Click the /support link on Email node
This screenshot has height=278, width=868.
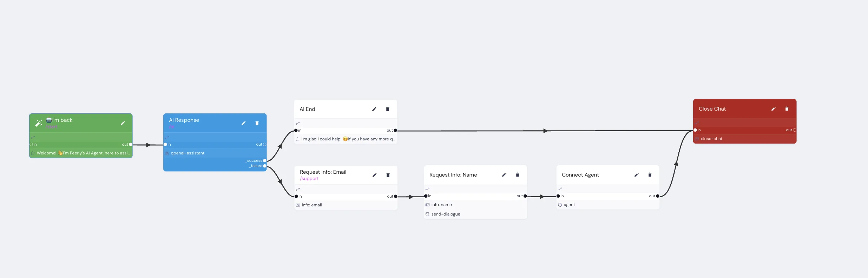[x=309, y=179]
